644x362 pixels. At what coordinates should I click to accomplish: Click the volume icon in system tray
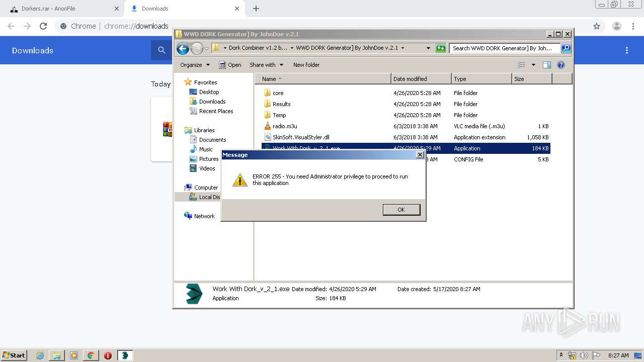click(x=584, y=355)
